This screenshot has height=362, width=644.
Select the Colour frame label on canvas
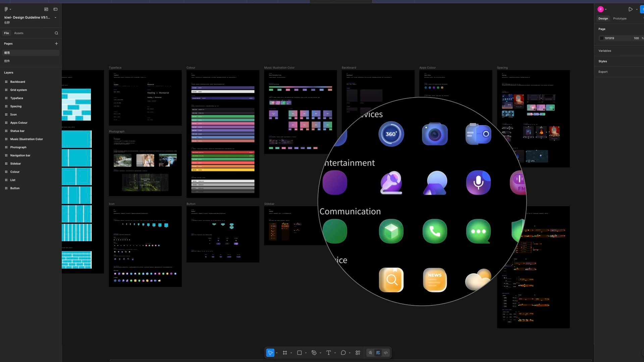[x=191, y=68]
